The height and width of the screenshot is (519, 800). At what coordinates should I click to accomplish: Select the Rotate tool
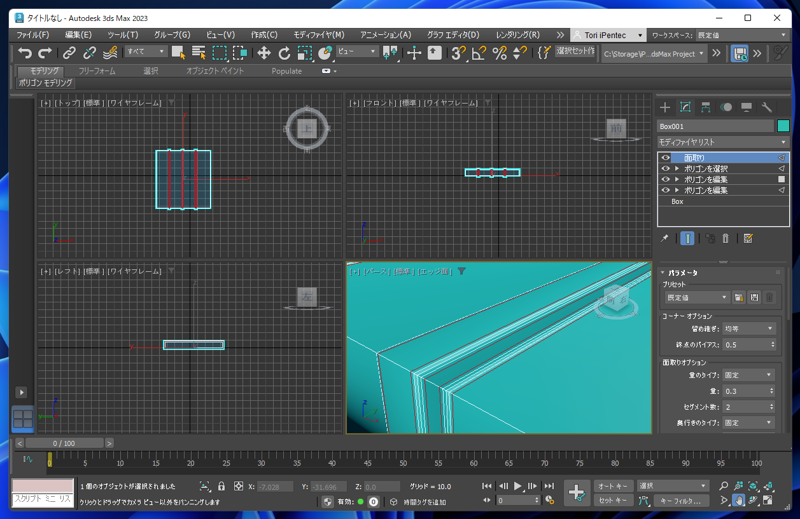pyautogui.click(x=284, y=53)
